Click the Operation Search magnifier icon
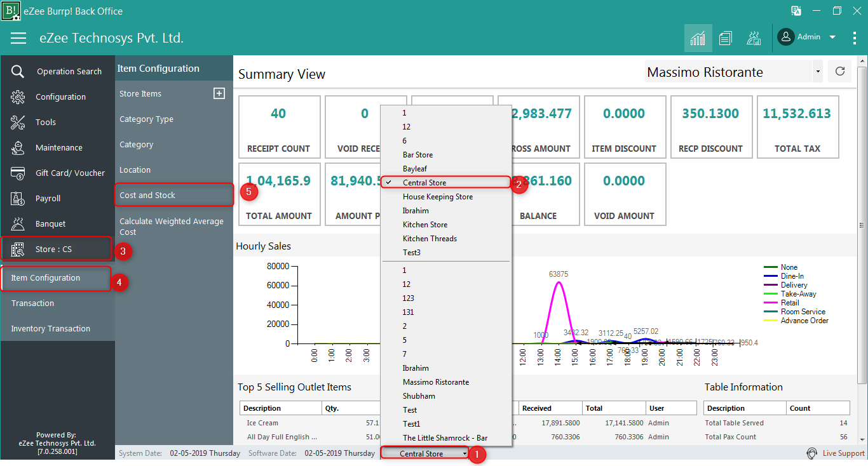The height and width of the screenshot is (466, 868). pyautogui.click(x=18, y=72)
